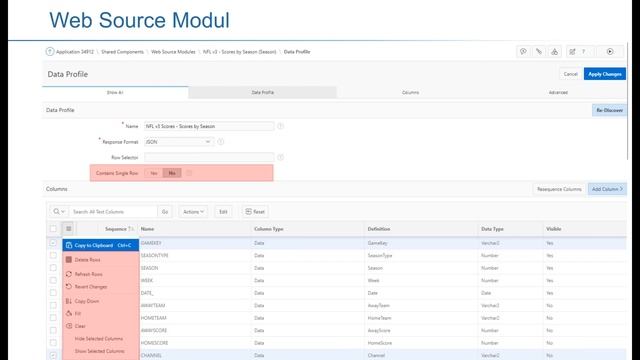Toggle the HOMESCORE row checkbox

pyautogui.click(x=53, y=343)
